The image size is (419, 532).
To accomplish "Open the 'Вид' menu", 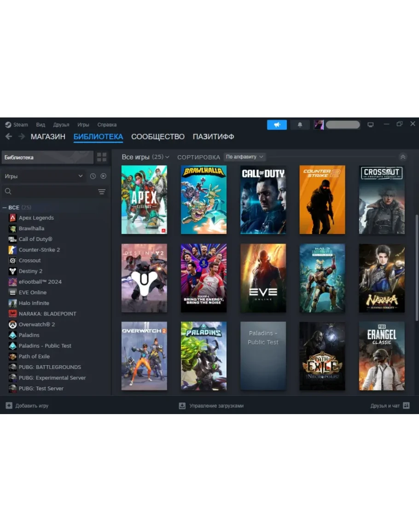I will 41,125.
